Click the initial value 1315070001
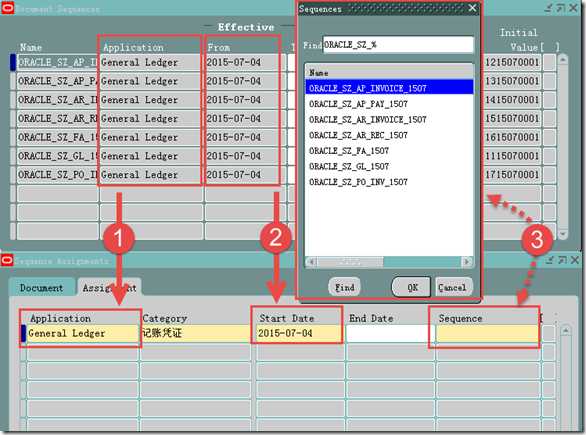The height and width of the screenshot is (435, 586). coord(512,81)
